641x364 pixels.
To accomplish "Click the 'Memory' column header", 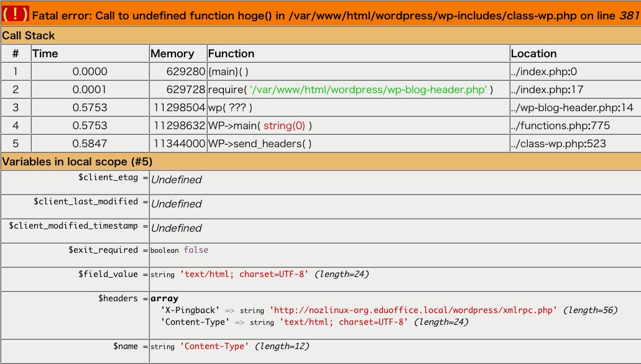I will tap(172, 53).
